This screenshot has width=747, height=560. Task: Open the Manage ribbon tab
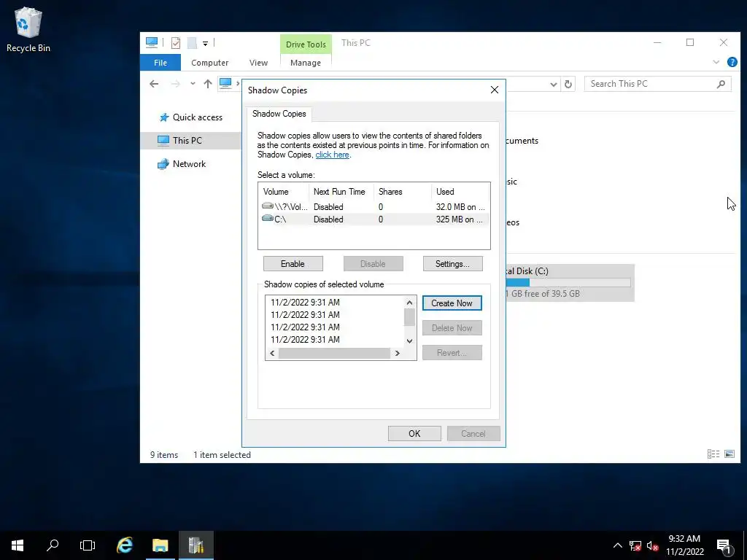pos(306,63)
